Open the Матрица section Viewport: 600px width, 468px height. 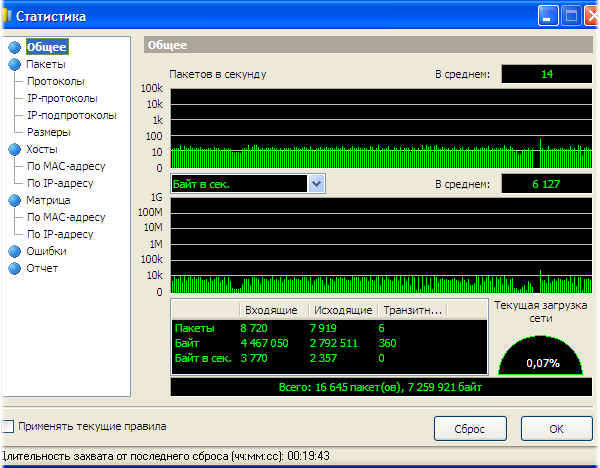pyautogui.click(x=48, y=200)
